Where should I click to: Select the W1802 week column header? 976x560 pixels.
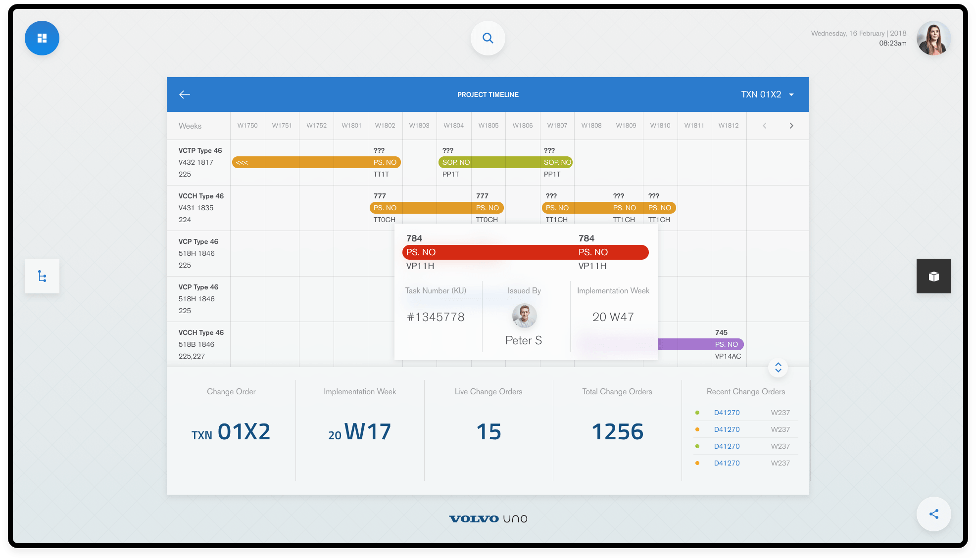click(x=385, y=126)
